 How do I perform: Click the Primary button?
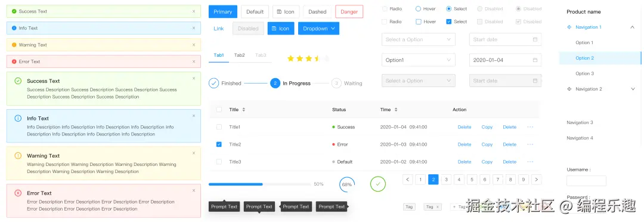(223, 11)
